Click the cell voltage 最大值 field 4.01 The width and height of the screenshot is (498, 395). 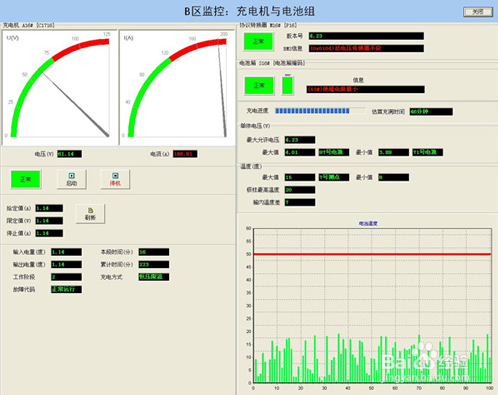pyautogui.click(x=300, y=152)
